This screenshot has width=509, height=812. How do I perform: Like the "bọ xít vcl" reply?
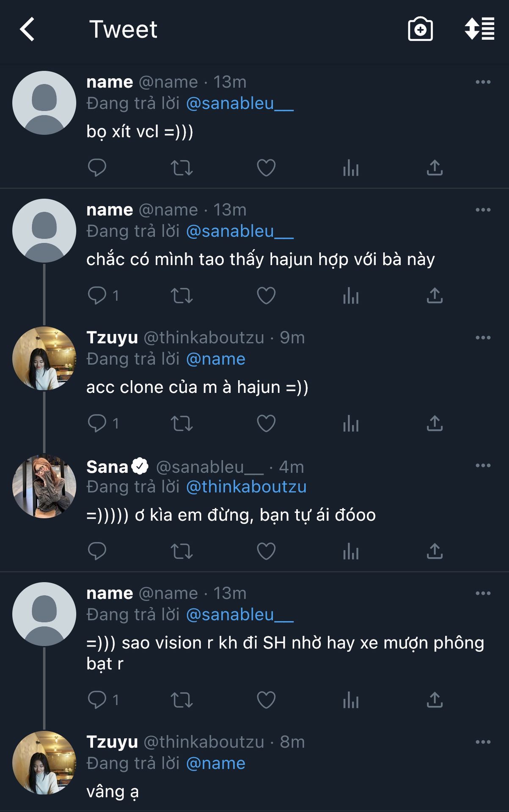tap(266, 168)
